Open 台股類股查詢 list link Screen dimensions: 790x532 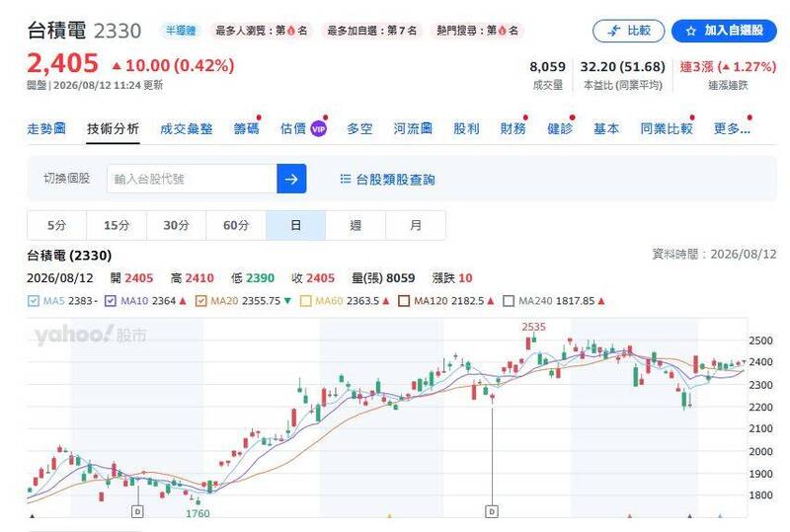387,179
